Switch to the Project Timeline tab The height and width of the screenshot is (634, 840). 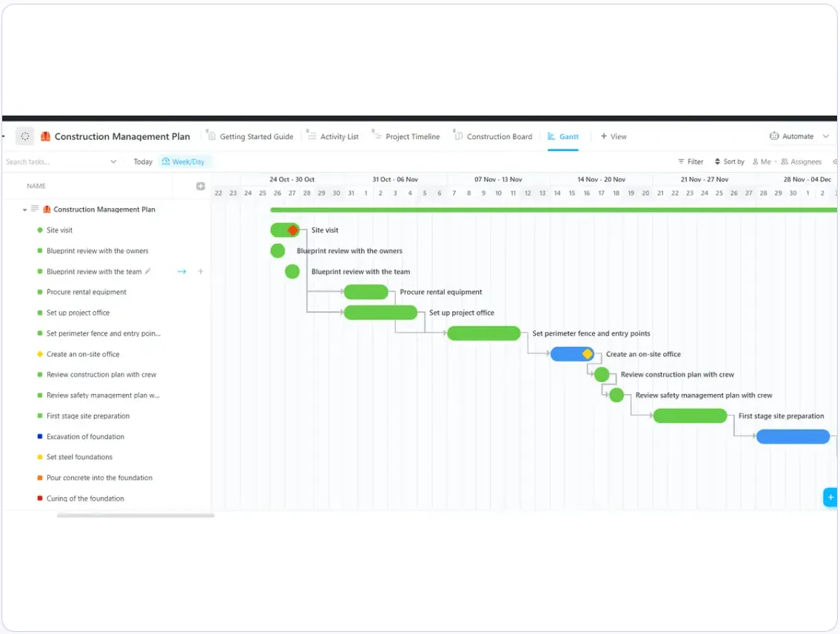[406, 136]
